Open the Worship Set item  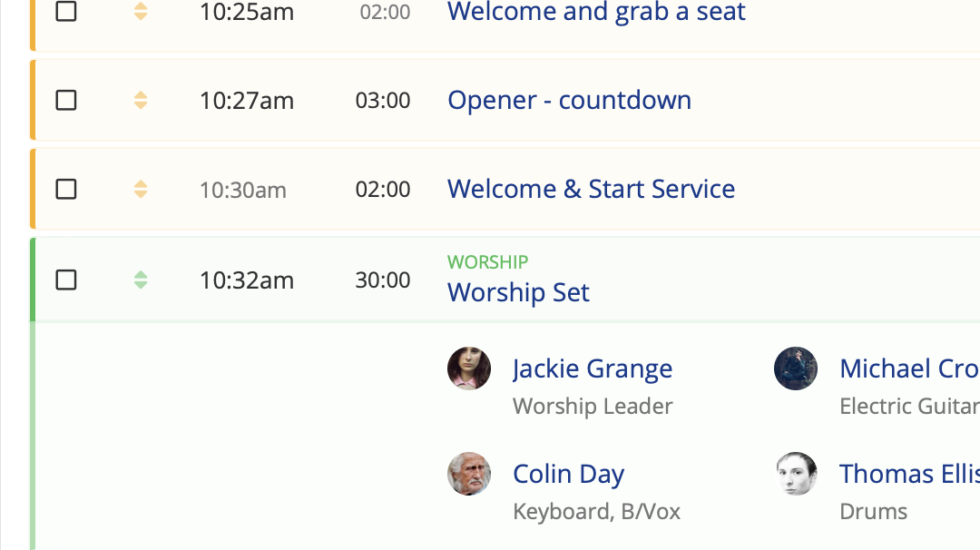(518, 292)
